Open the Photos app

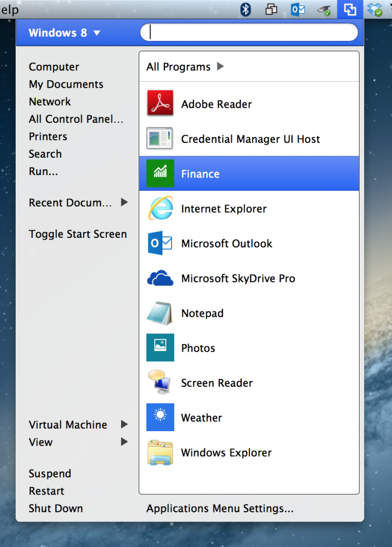click(x=198, y=347)
